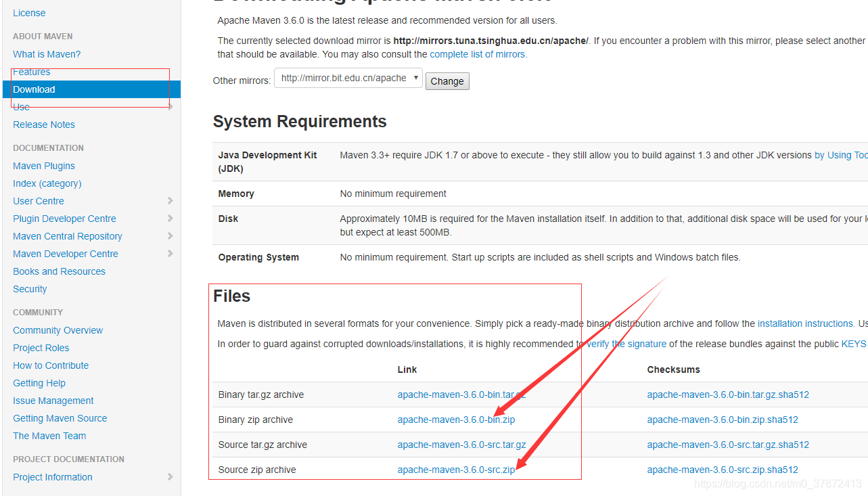Expand the Maven Central Repository arrow
868x496 pixels.
coord(170,236)
